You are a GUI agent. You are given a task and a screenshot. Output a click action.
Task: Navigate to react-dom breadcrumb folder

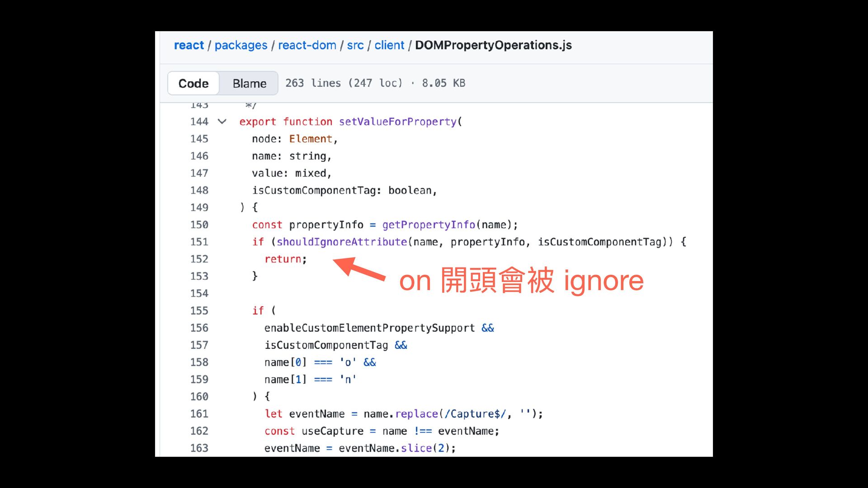pos(307,45)
